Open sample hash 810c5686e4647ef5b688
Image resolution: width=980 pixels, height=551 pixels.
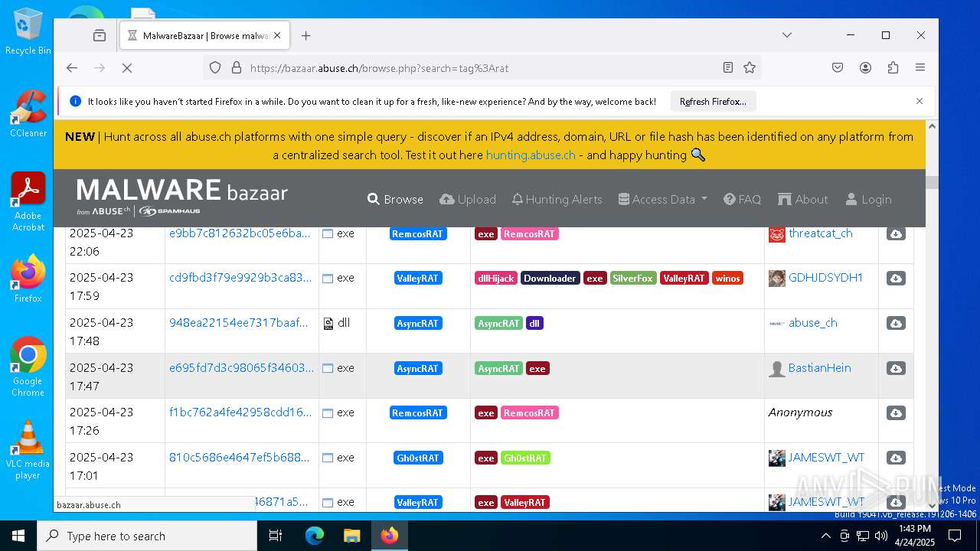(x=240, y=458)
